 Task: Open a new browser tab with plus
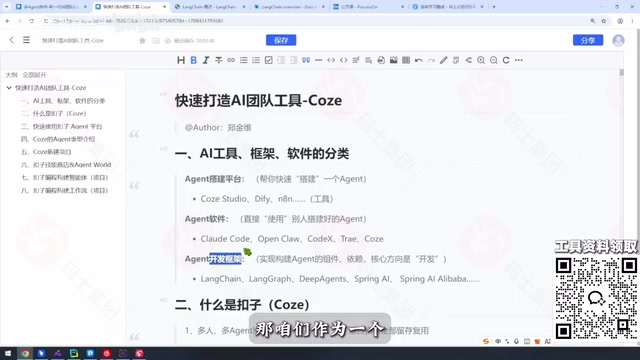point(494,7)
